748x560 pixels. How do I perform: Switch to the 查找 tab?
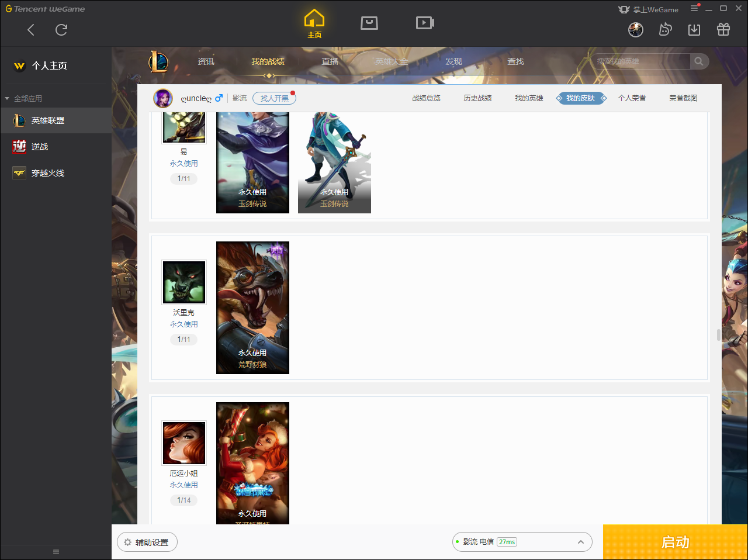pyautogui.click(x=515, y=61)
